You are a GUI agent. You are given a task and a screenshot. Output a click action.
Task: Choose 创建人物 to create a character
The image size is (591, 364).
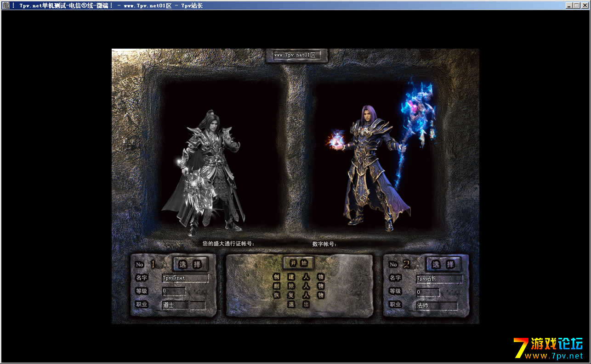click(x=299, y=277)
